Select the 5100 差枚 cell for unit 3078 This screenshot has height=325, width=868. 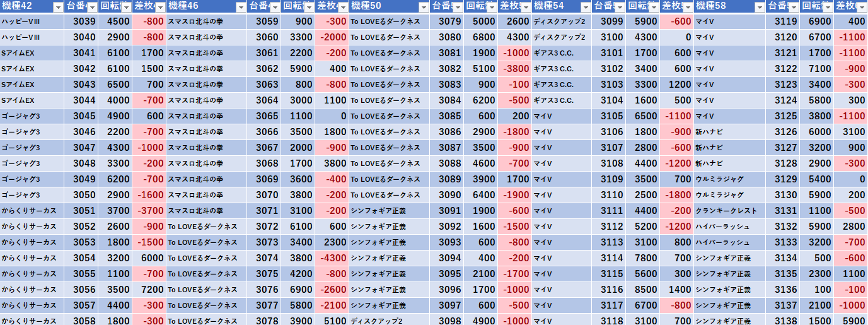tap(332, 320)
